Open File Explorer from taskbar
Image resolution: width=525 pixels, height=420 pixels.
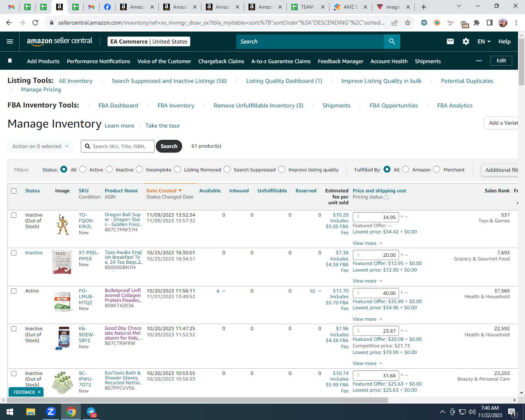tap(31, 412)
